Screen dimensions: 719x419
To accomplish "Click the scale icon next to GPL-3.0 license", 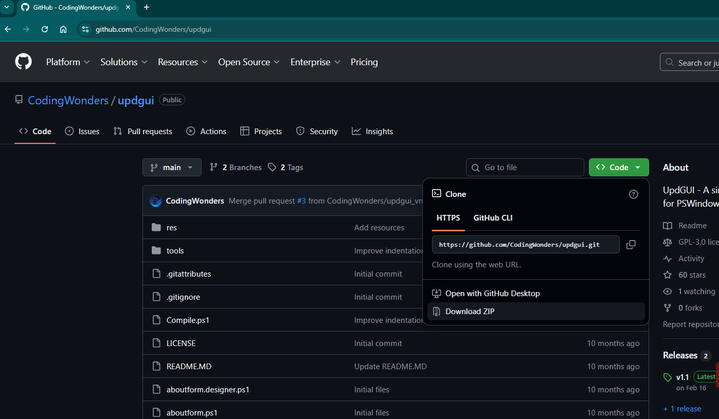I will (667, 242).
